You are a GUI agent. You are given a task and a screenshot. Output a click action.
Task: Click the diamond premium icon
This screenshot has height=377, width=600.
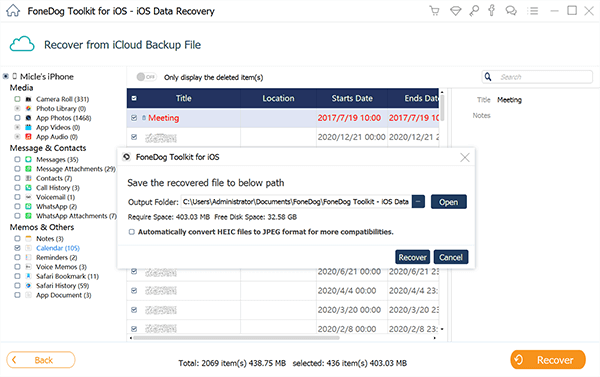click(455, 11)
